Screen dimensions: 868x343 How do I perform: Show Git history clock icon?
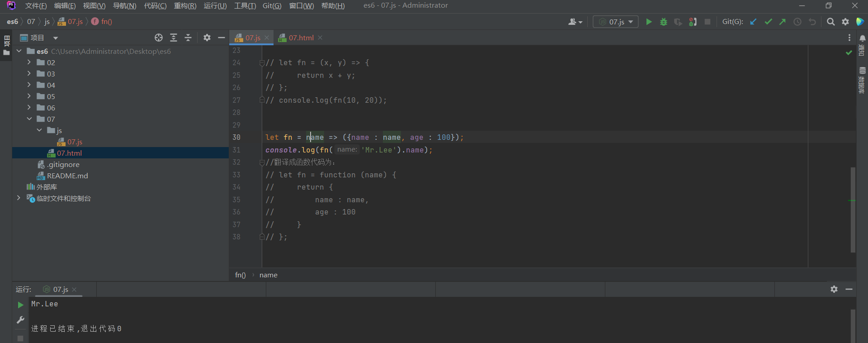[797, 22]
